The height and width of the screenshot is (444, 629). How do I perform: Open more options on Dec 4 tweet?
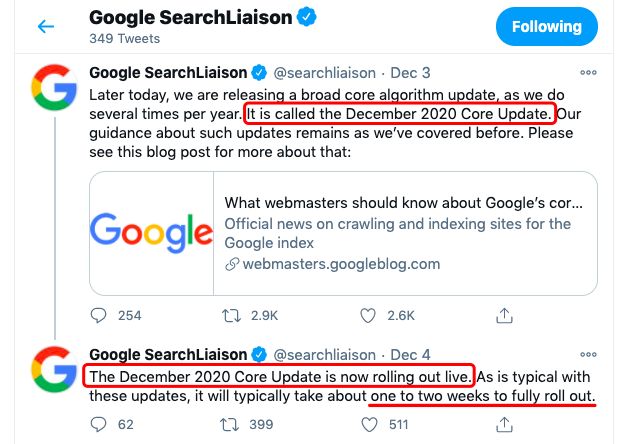[588, 355]
